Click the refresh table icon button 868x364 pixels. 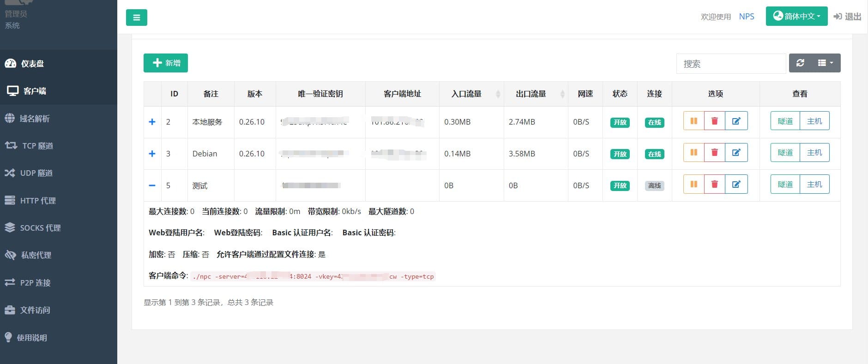click(800, 63)
